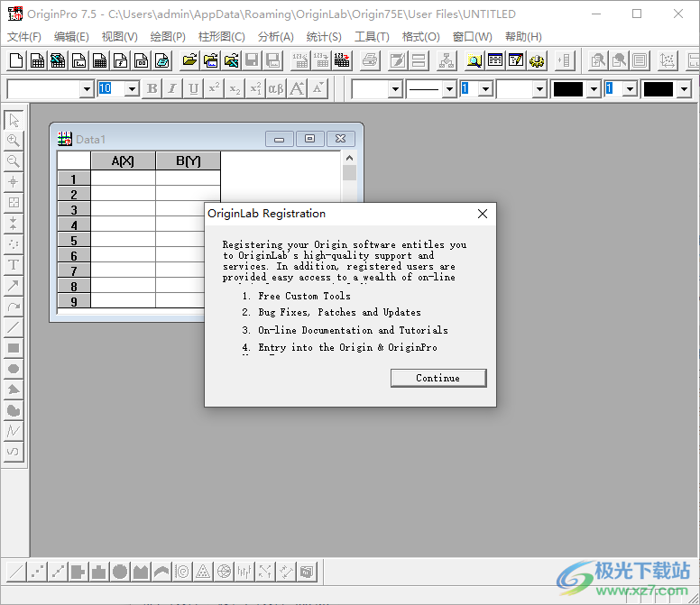
Task: Open the 工具(T) menu
Action: [372, 37]
